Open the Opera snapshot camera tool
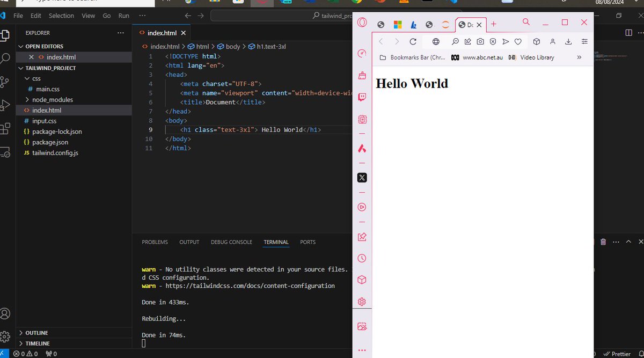The width and height of the screenshot is (644, 358). 480,41
